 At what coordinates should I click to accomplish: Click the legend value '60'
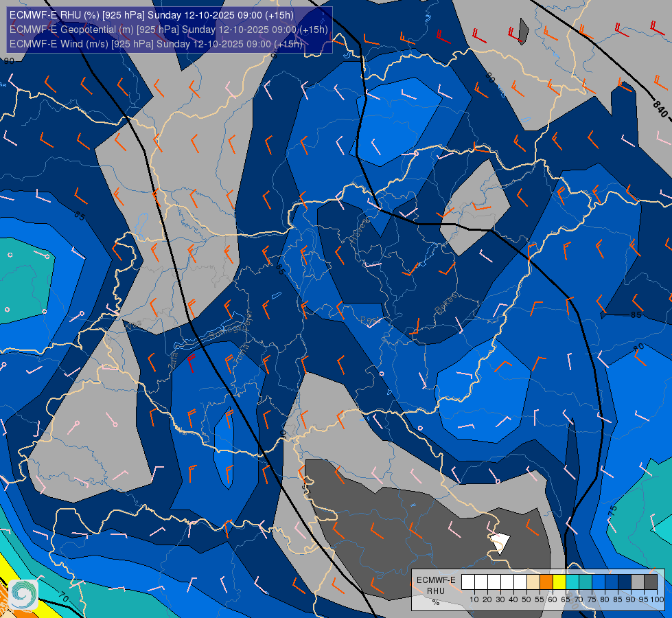click(553, 599)
